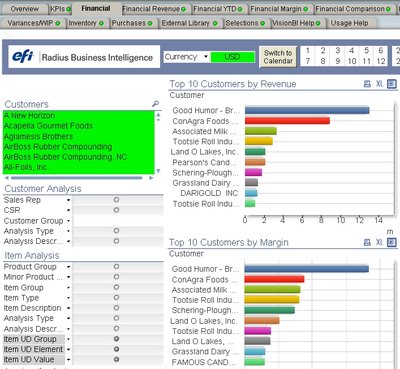Expand the Item UD Group dropdown arrow

(68, 339)
